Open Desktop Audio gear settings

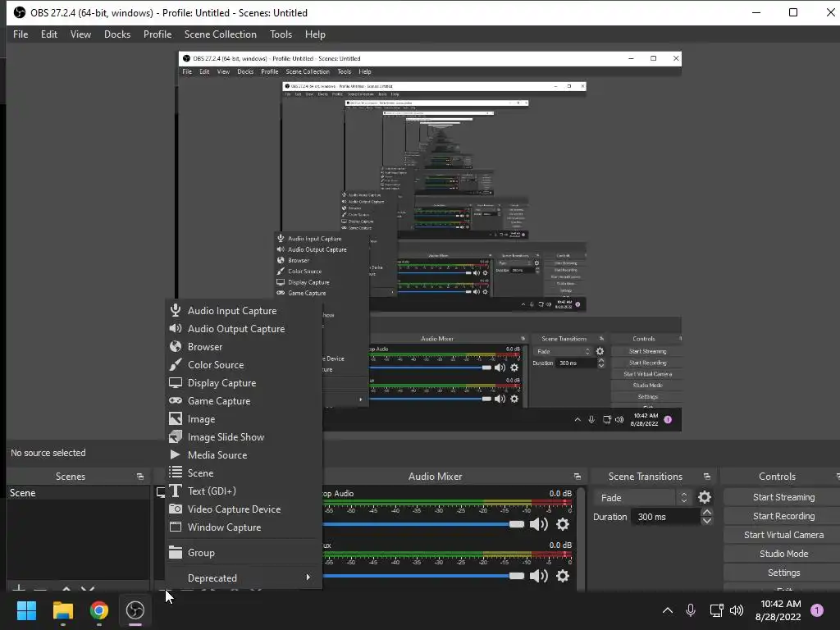563,524
